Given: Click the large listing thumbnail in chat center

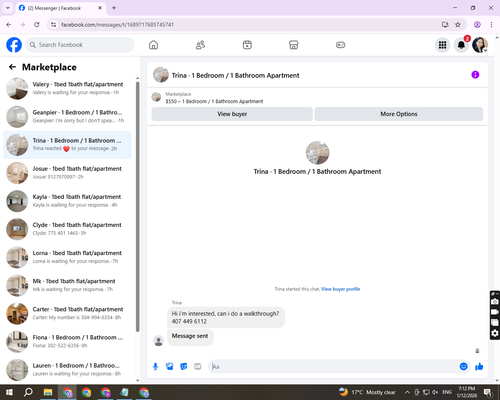Looking at the screenshot, I should 317,153.
